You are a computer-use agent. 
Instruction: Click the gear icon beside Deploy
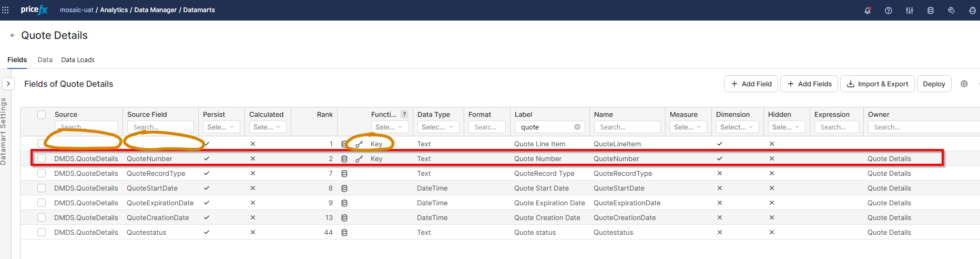pyautogui.click(x=964, y=84)
